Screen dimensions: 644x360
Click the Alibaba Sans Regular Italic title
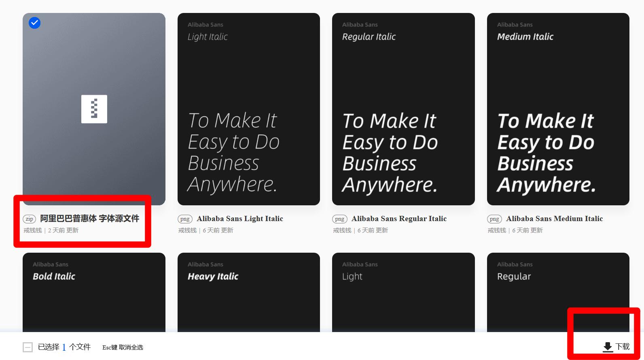coord(399,219)
